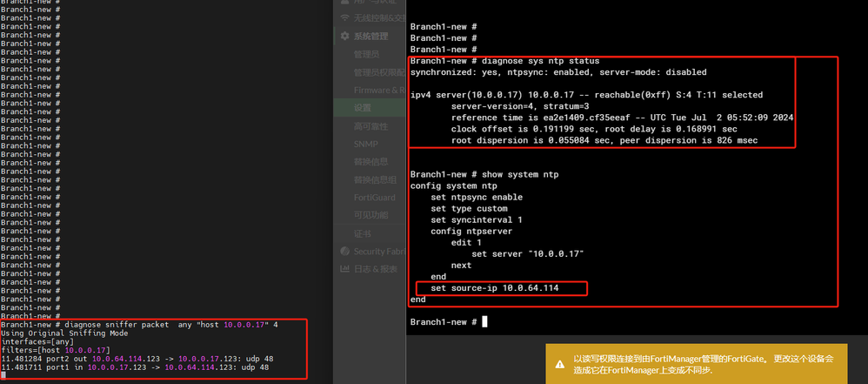Click the 'port2 out' sniffer packet line
Screen dimensions: 868x384
[137, 359]
